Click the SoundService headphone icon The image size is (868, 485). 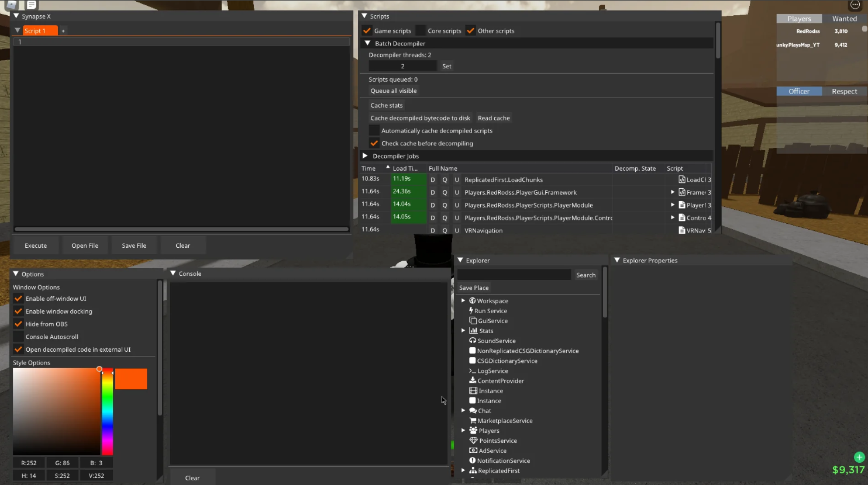click(473, 341)
